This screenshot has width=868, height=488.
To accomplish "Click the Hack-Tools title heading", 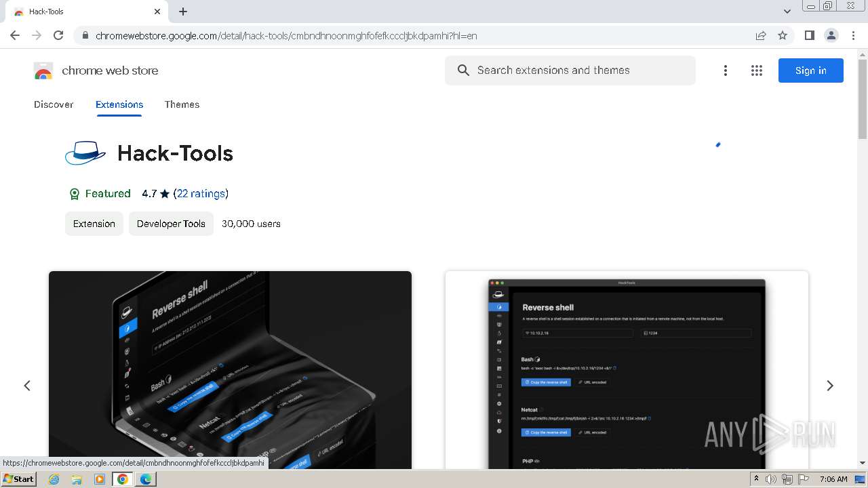I will tap(175, 154).
